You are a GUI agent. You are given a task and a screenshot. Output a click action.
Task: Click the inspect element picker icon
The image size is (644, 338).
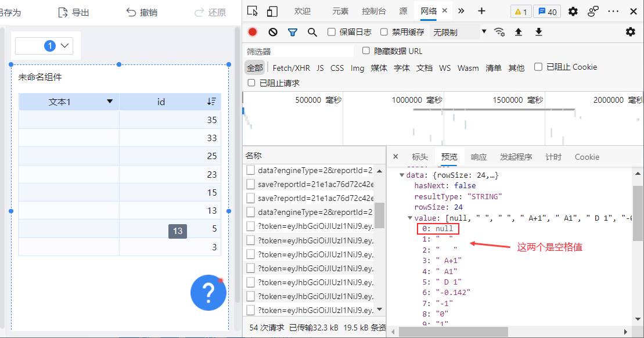[253, 11]
